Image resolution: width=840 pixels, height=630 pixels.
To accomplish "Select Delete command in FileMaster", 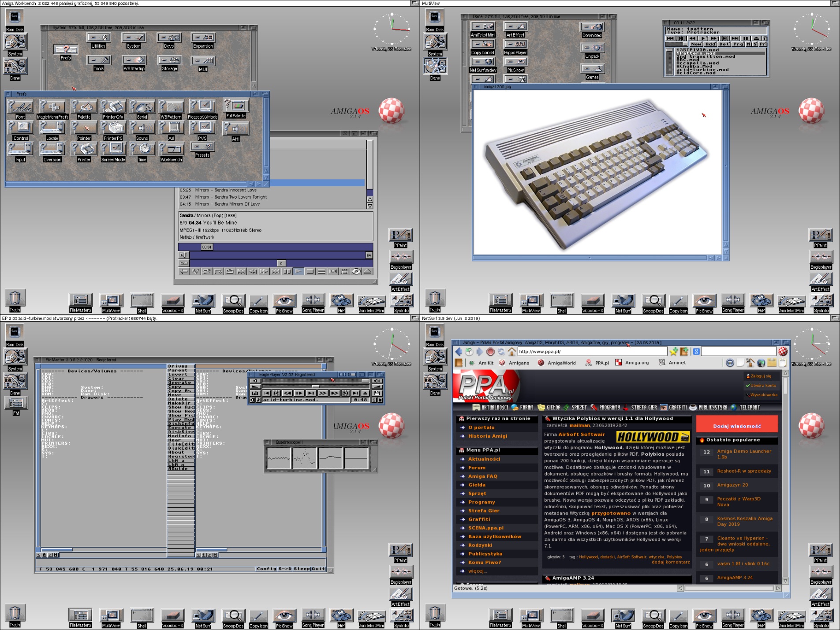I will pyautogui.click(x=181, y=399).
